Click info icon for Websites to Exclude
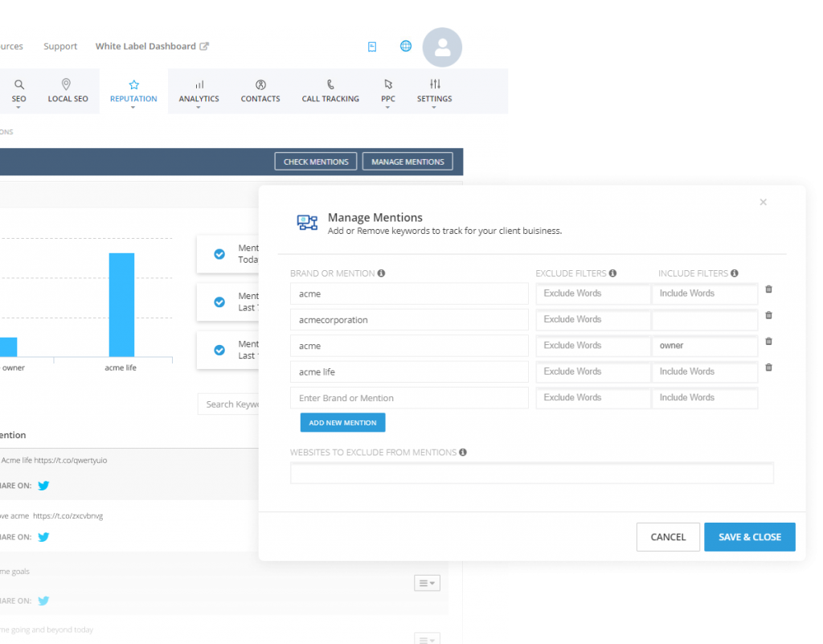 [463, 452]
